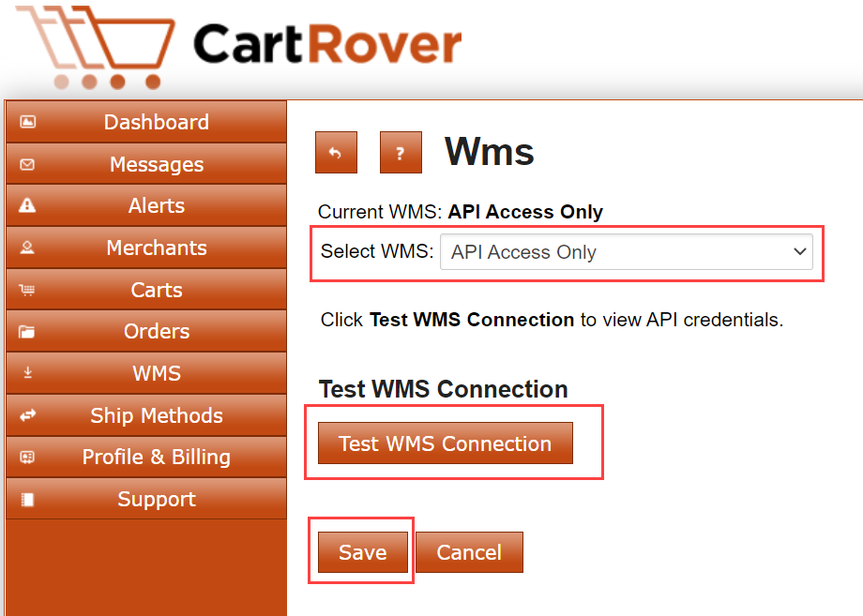This screenshot has width=863, height=616.
Task: Click the Merchants person icon
Action: click(x=27, y=248)
